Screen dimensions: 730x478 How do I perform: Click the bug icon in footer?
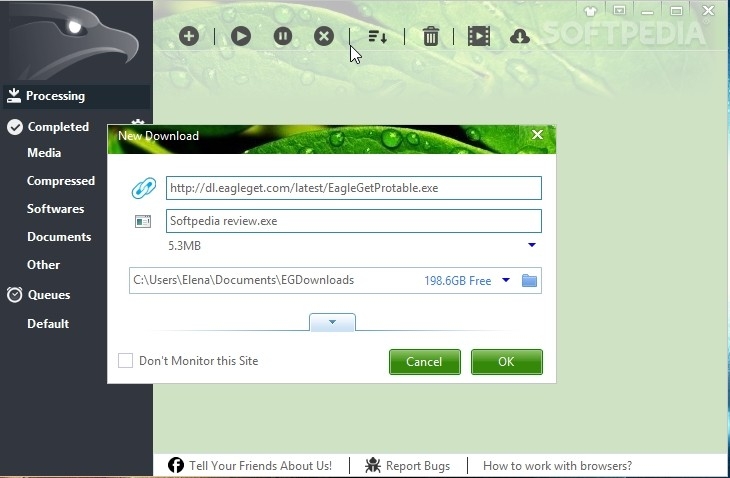click(x=372, y=465)
